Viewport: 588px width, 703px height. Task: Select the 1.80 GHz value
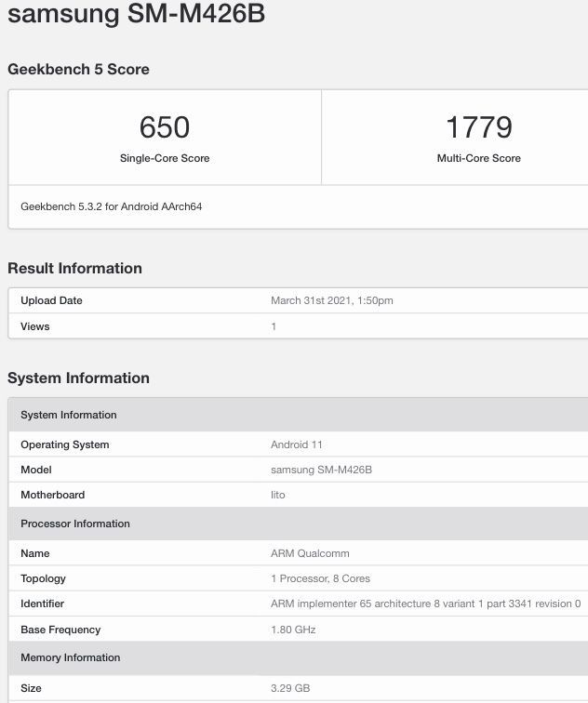(293, 630)
